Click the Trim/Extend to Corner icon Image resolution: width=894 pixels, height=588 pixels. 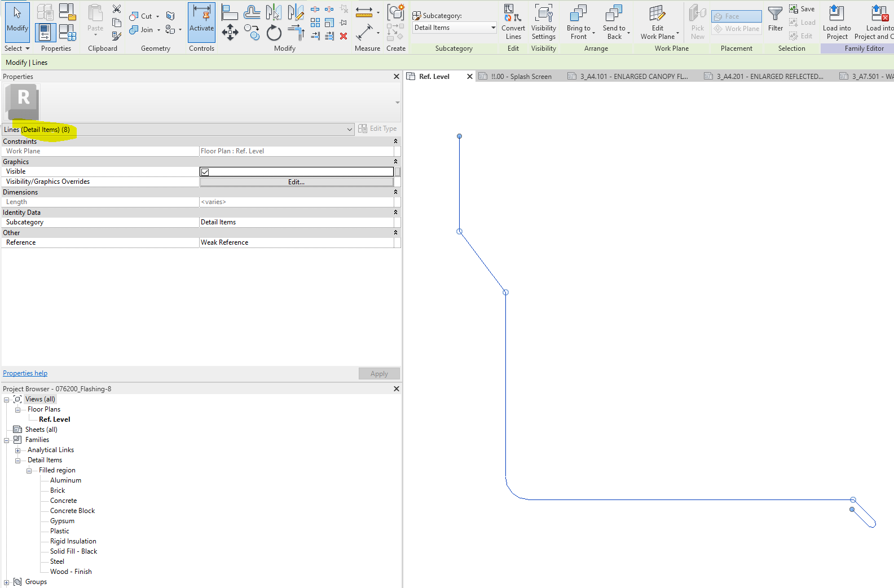[296, 33]
